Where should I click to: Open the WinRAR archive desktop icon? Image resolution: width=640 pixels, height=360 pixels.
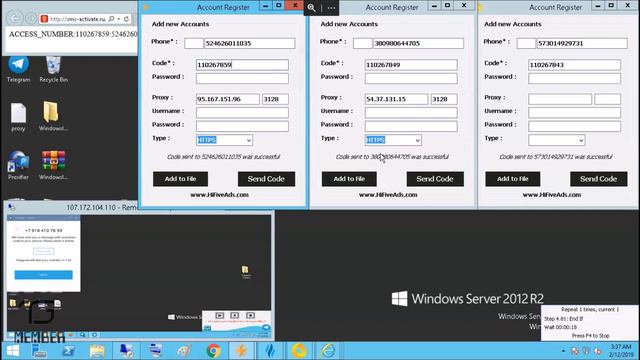(x=53, y=165)
